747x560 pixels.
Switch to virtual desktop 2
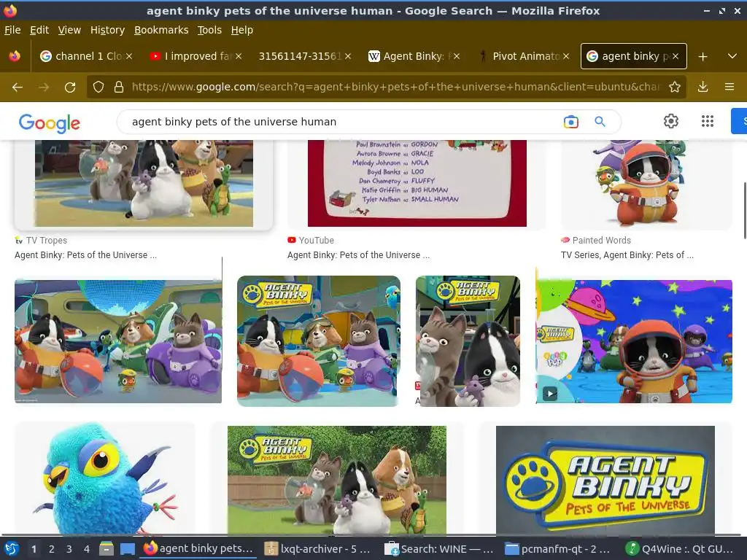coord(52,549)
